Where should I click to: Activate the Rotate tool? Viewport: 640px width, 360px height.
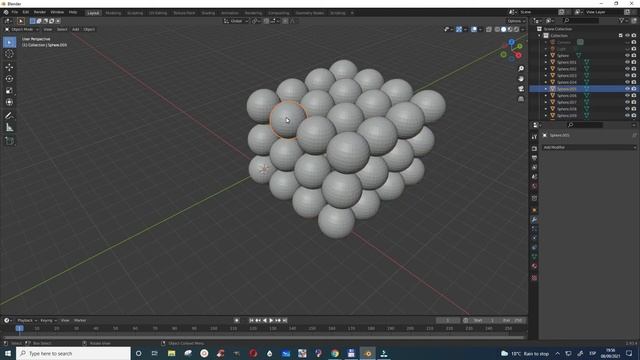pos(9,78)
